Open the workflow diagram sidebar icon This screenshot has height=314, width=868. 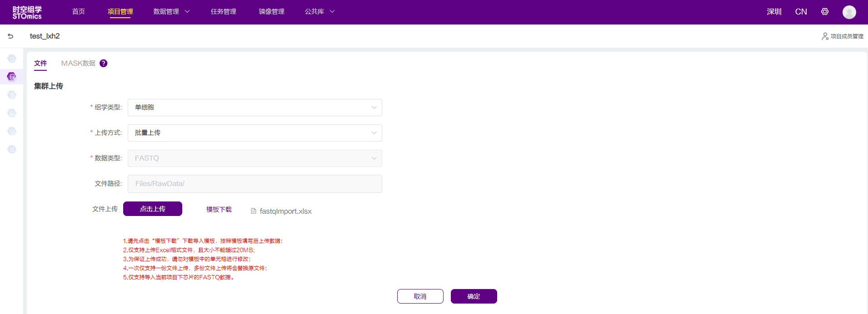tap(12, 95)
